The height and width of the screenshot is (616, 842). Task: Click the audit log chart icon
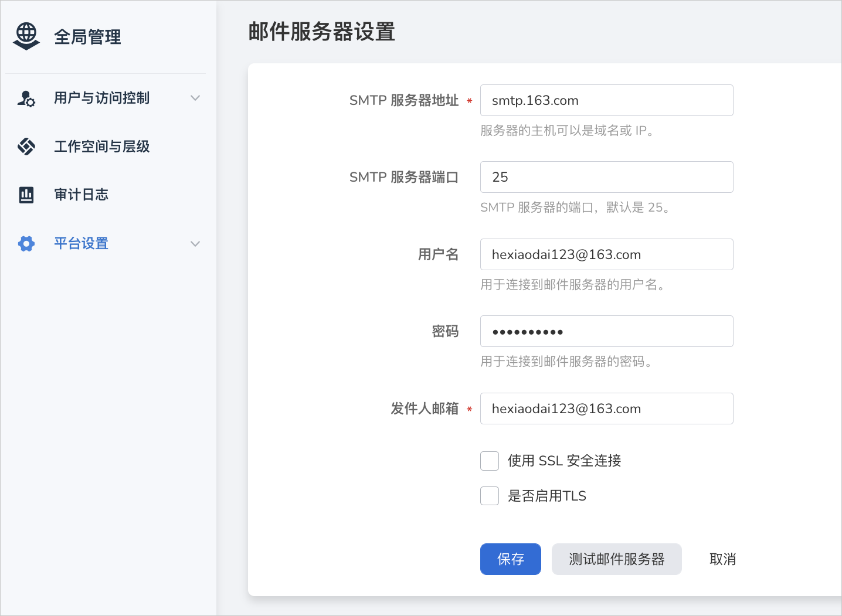click(x=26, y=195)
